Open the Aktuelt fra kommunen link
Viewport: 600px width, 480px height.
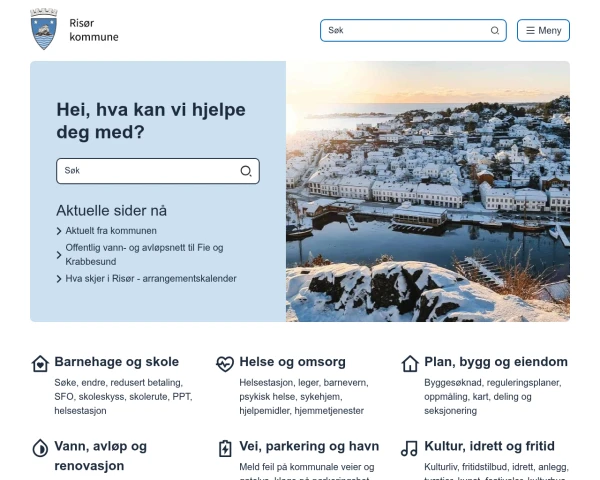pyautogui.click(x=111, y=231)
